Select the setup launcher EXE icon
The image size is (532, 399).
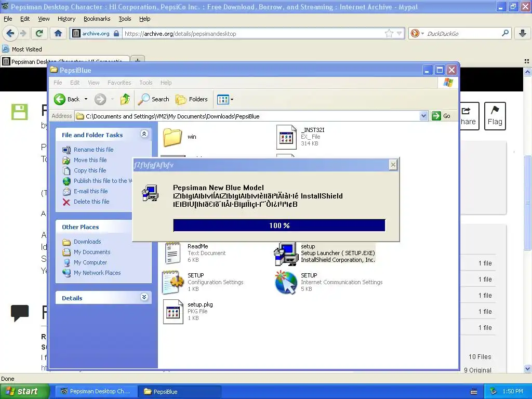[x=286, y=254]
